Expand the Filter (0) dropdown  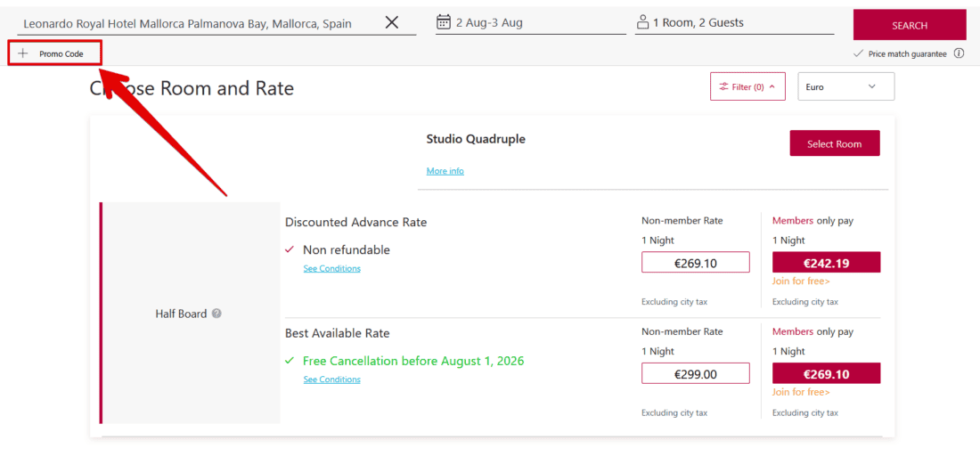pos(747,87)
